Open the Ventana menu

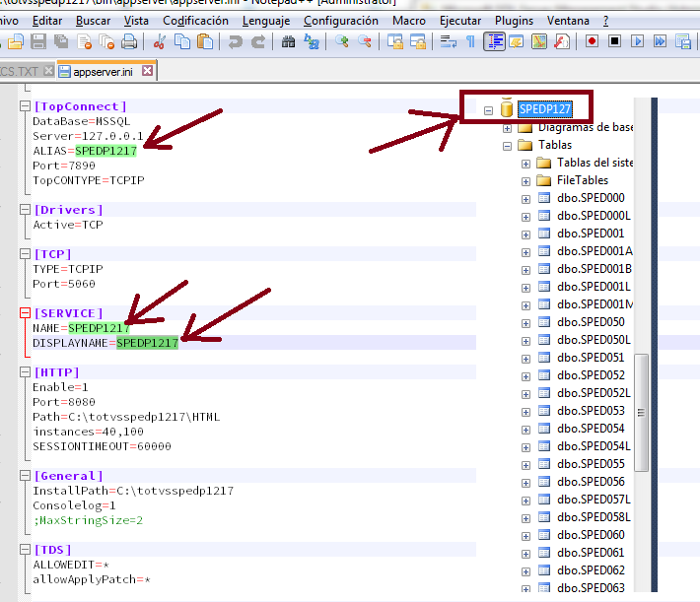[x=568, y=21]
